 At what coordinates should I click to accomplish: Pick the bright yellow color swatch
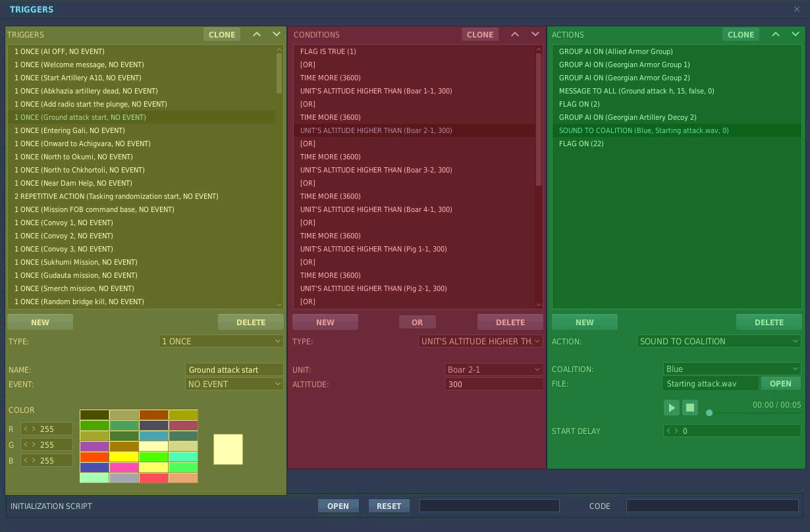click(124, 457)
